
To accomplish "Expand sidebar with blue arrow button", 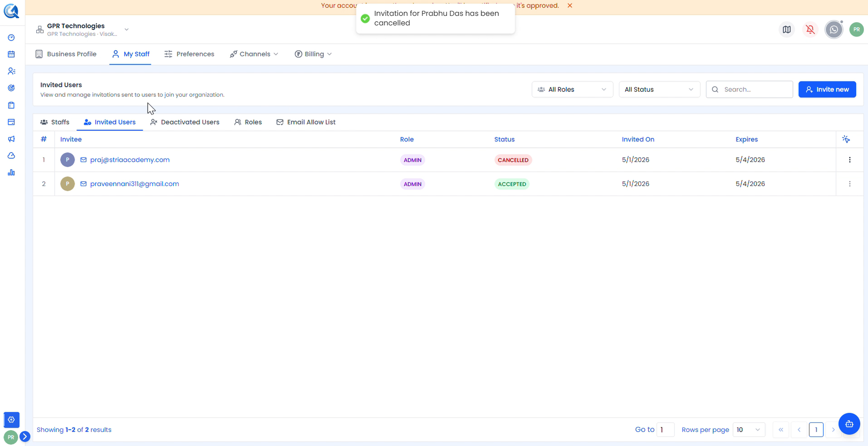I will [x=25, y=436].
